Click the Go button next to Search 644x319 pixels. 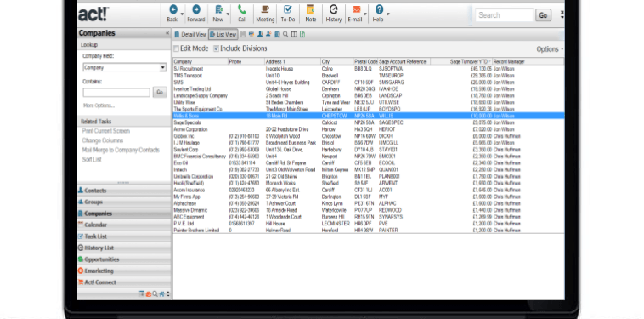tap(543, 15)
